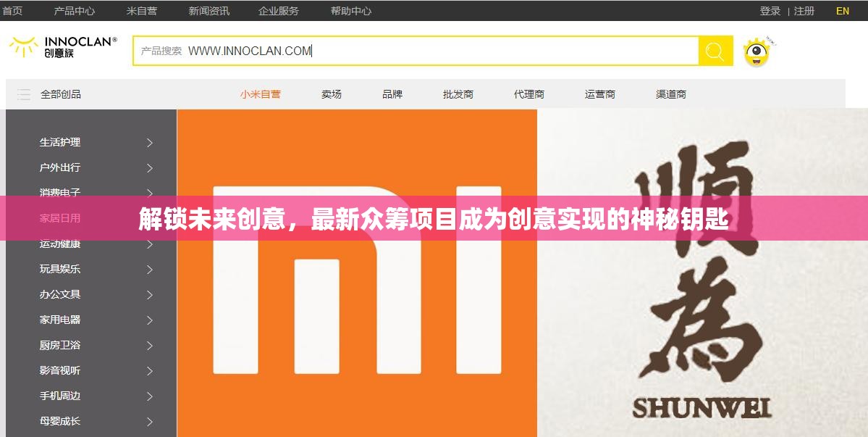
Task: Select 厨房卫浴 in the category sidebar
Action: point(60,345)
